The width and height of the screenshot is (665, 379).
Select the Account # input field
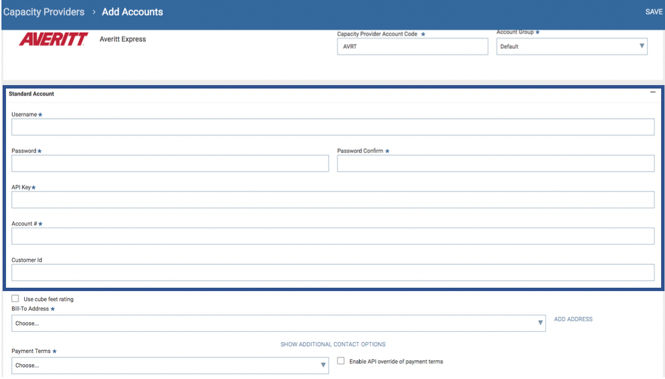pos(332,236)
